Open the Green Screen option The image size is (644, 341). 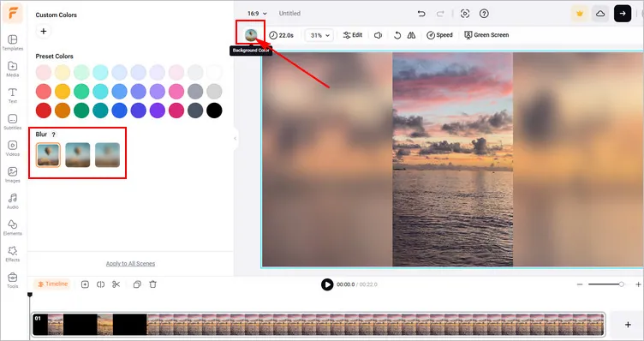coord(486,35)
